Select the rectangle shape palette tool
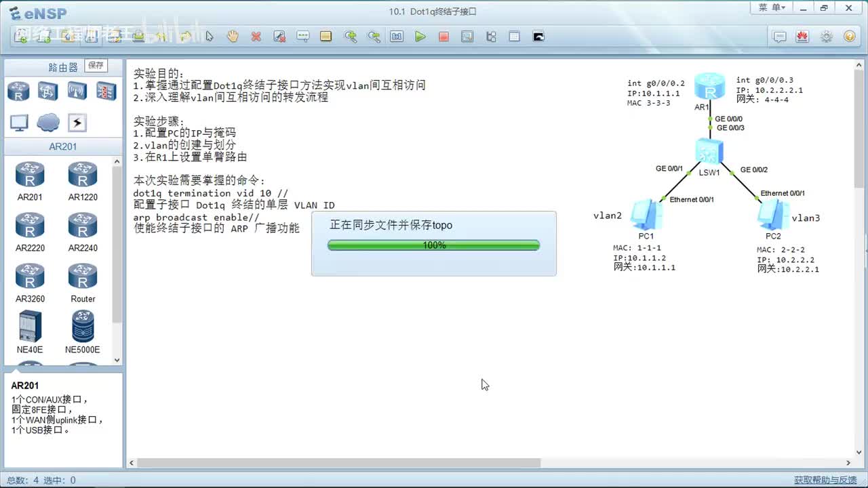Image resolution: width=868 pixels, height=488 pixels. click(x=326, y=37)
